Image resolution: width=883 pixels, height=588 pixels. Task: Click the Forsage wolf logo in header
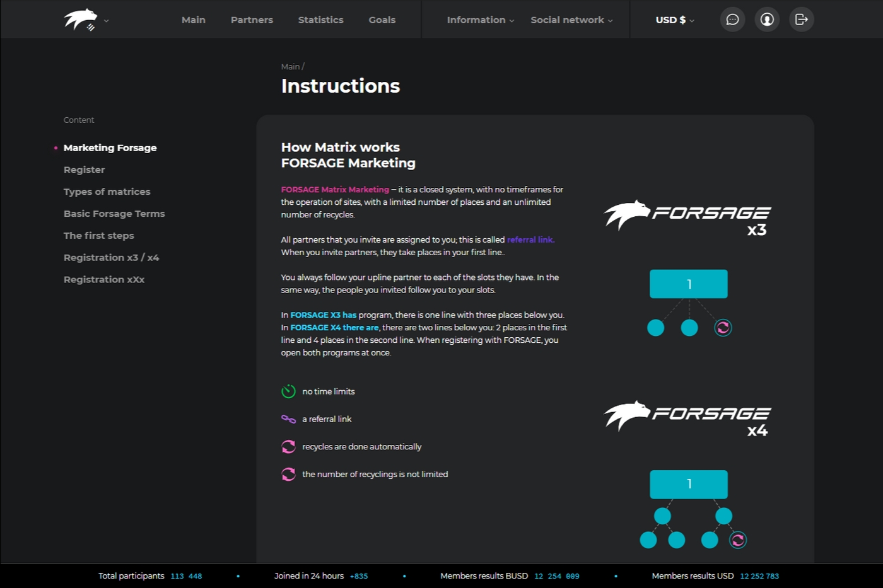(x=81, y=20)
